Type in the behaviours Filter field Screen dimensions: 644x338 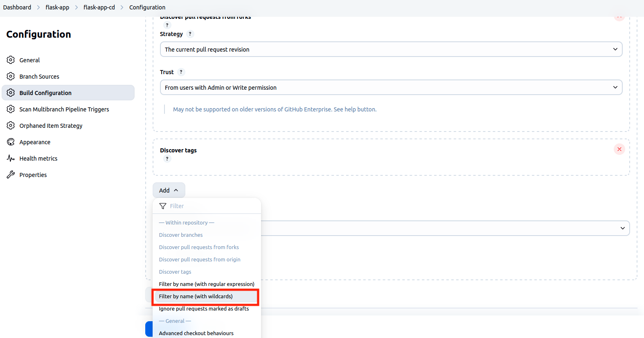coord(213,206)
